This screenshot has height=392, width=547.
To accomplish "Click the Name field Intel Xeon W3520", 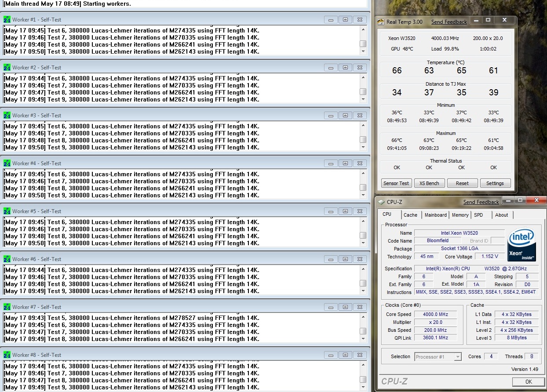I will [x=459, y=233].
